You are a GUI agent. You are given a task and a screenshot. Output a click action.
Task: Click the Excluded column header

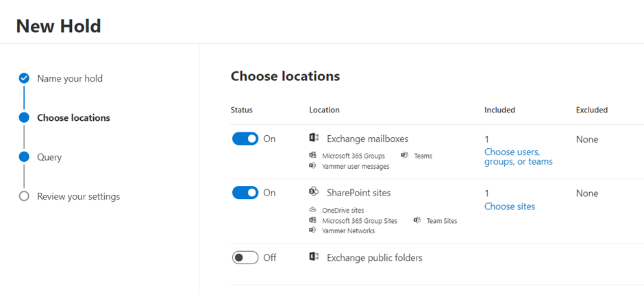click(x=592, y=110)
